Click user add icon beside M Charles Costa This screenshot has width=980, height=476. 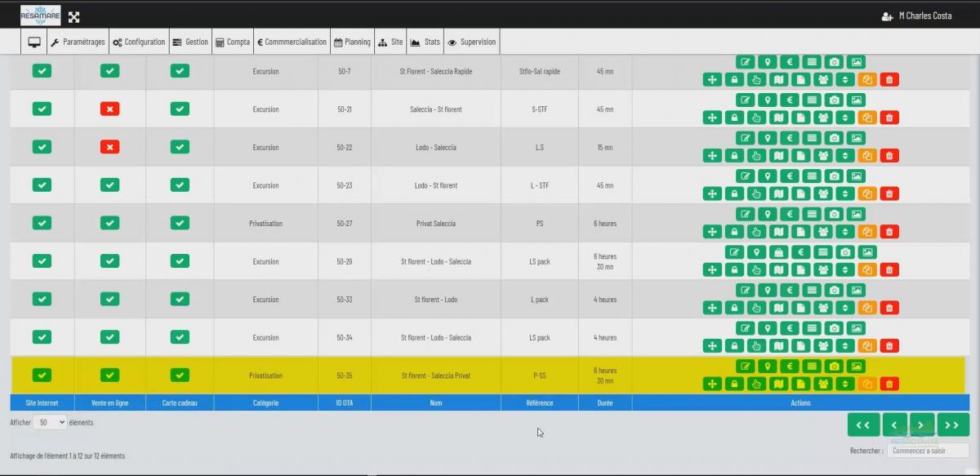coord(887,16)
